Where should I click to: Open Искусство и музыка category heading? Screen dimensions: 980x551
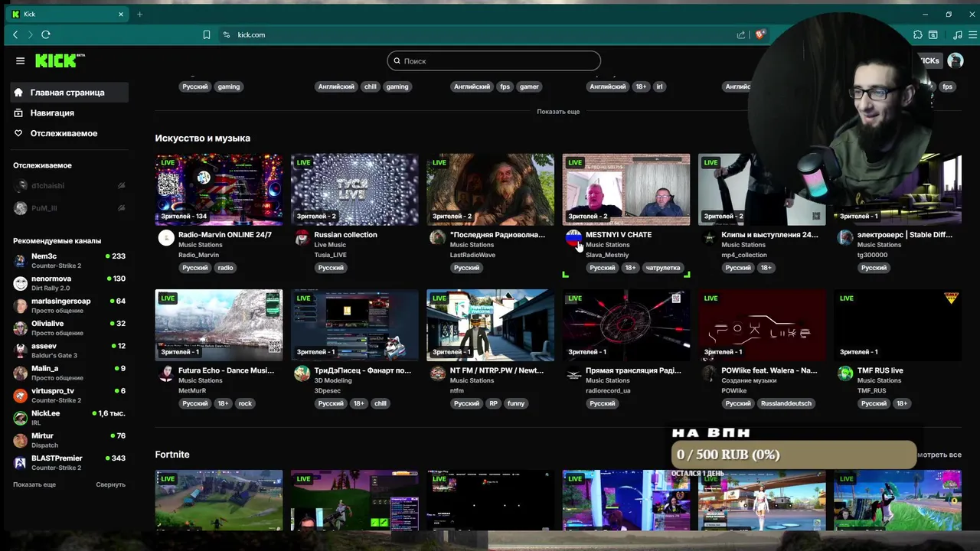(x=203, y=139)
